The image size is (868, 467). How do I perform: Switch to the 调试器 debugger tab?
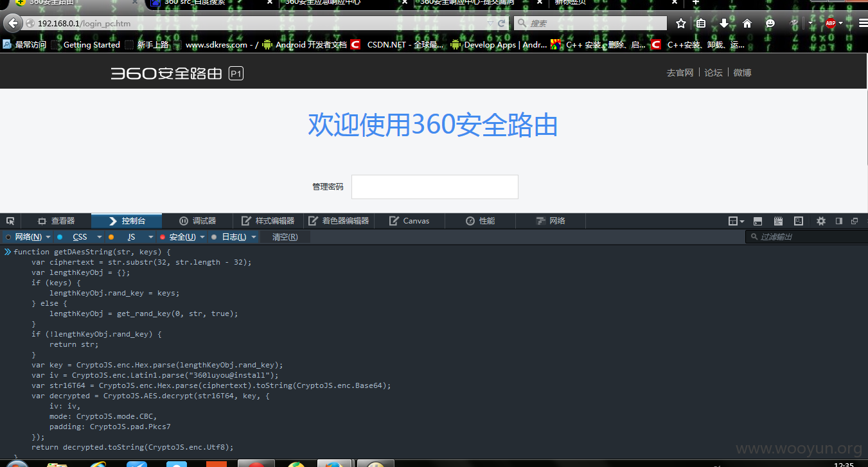click(x=197, y=221)
